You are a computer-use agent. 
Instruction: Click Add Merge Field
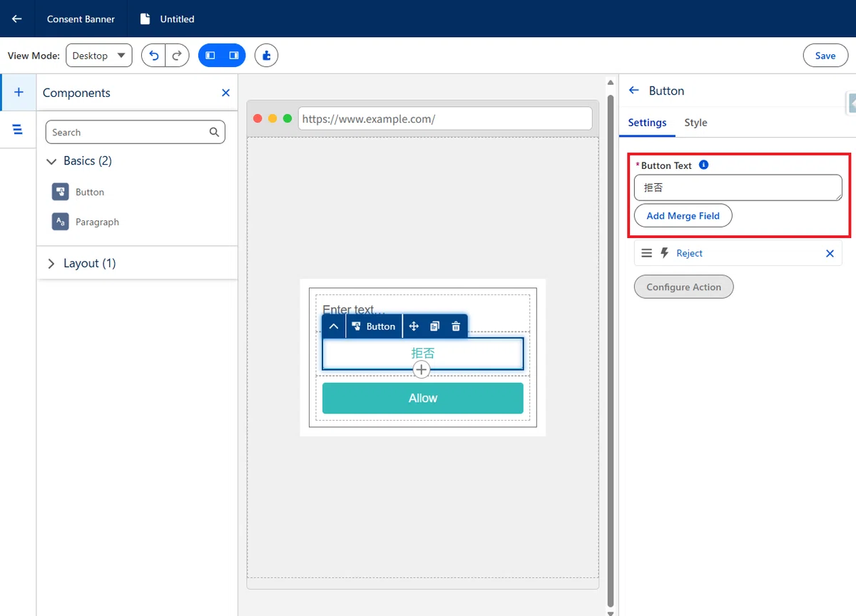(x=683, y=216)
